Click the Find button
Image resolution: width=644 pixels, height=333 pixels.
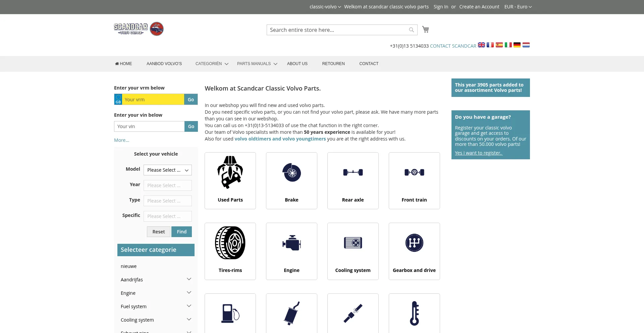181,232
